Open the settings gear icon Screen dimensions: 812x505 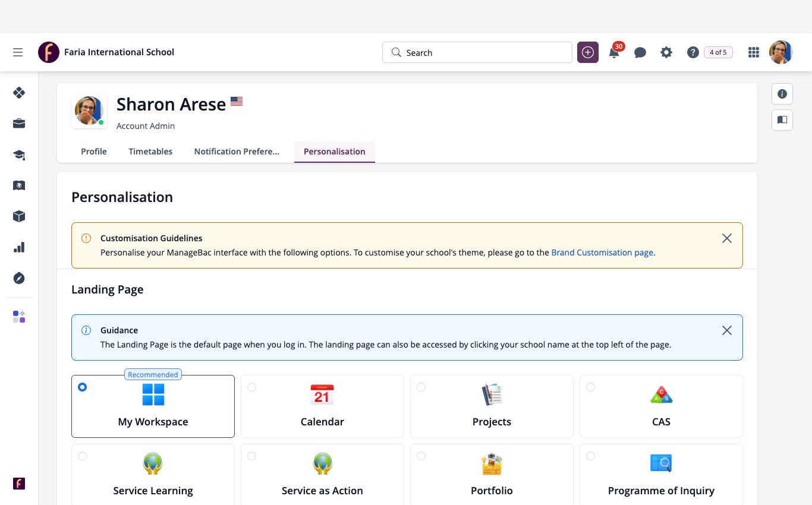coord(666,52)
